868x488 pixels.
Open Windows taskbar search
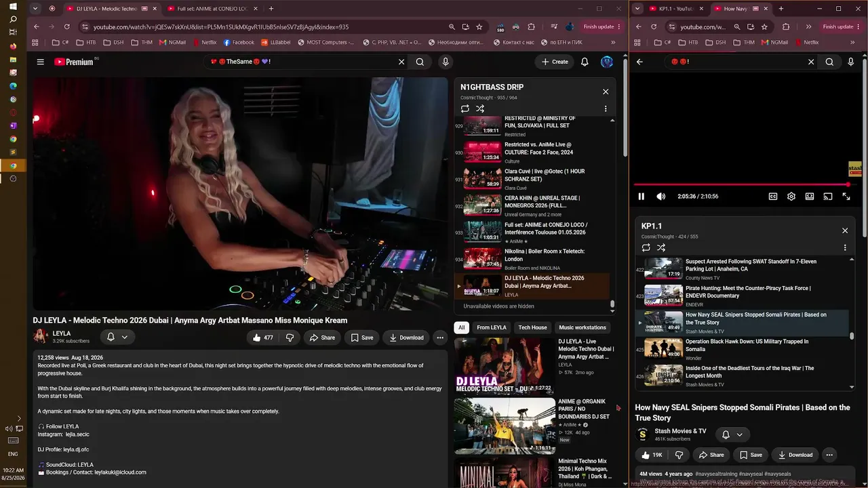pyautogui.click(x=13, y=20)
